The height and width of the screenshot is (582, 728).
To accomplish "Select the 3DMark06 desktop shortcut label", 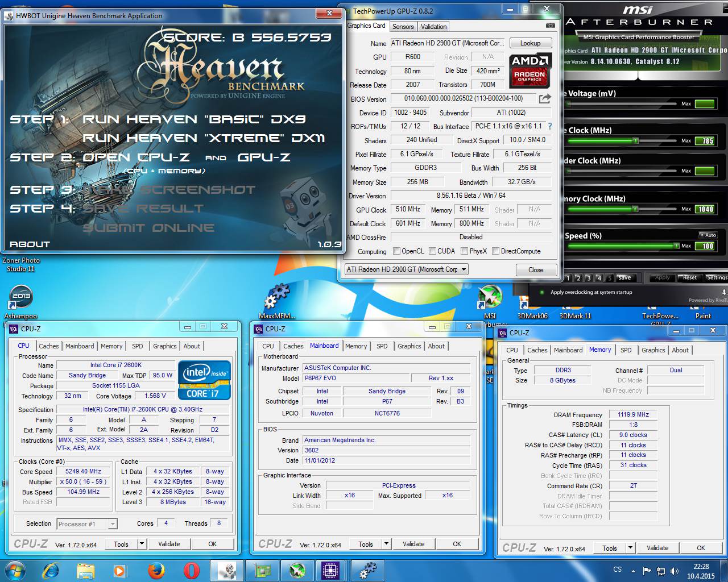I will (x=532, y=316).
